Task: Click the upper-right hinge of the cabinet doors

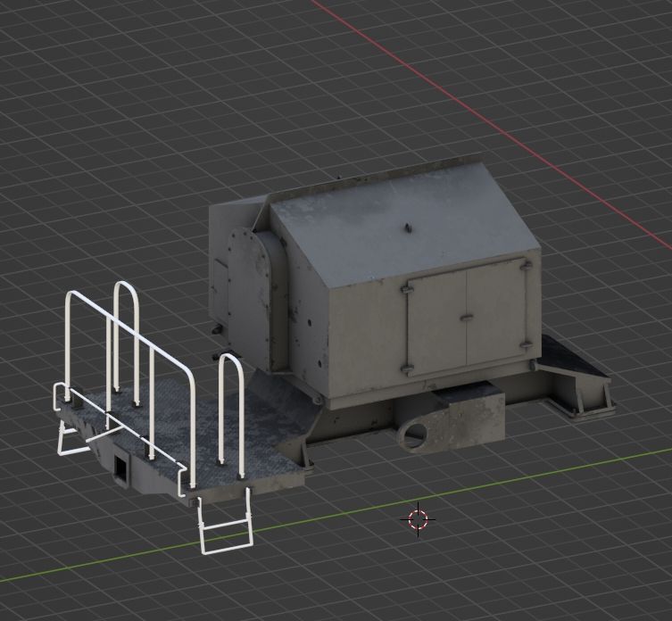Action: pyautogui.click(x=526, y=265)
